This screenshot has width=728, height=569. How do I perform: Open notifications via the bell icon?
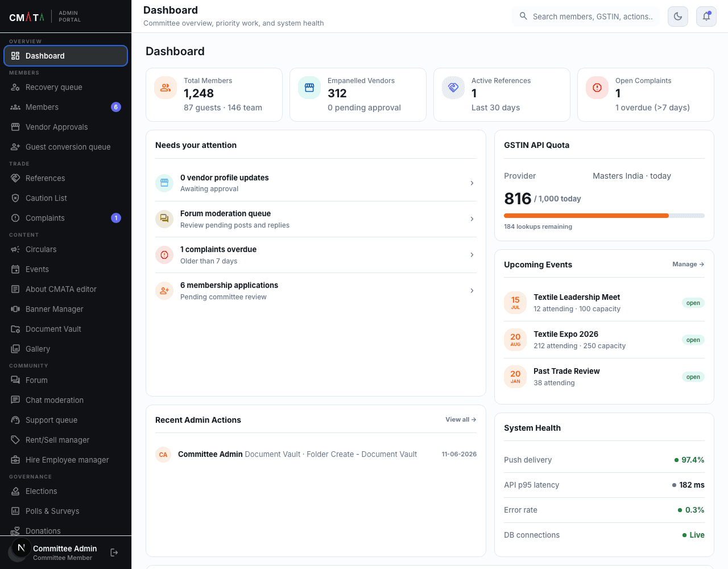[x=706, y=17]
